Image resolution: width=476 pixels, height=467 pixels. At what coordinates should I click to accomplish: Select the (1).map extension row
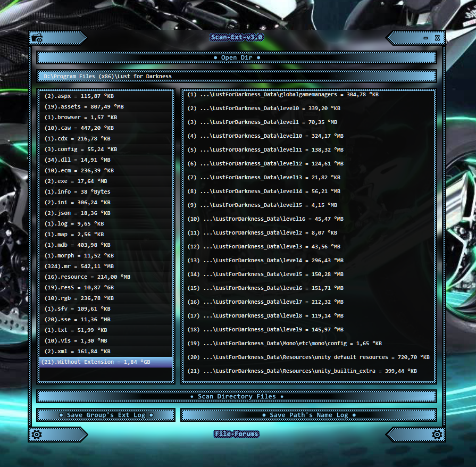[x=106, y=234]
